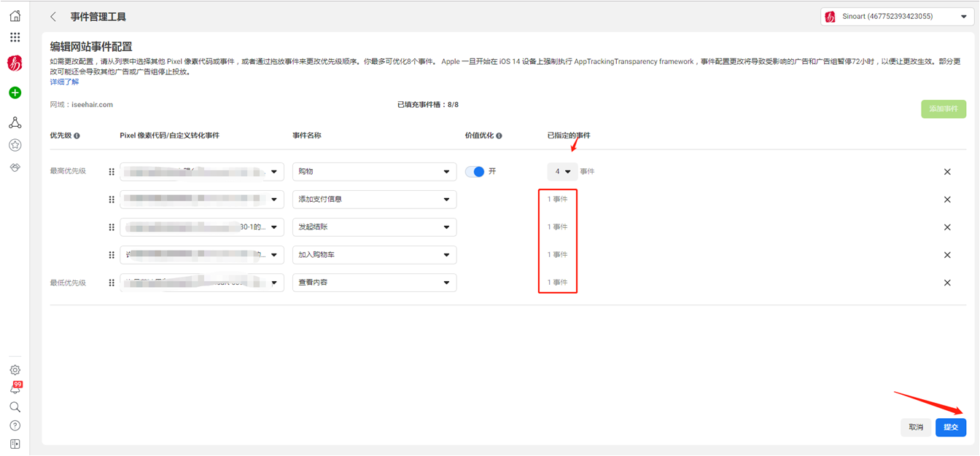This screenshot has height=456, width=980.
Task: Click the info icon next to 优先级
Action: click(77, 136)
